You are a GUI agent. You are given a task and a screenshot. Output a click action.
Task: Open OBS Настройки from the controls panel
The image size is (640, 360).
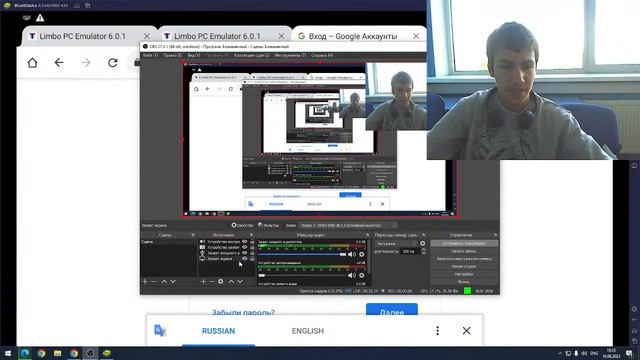tap(464, 274)
